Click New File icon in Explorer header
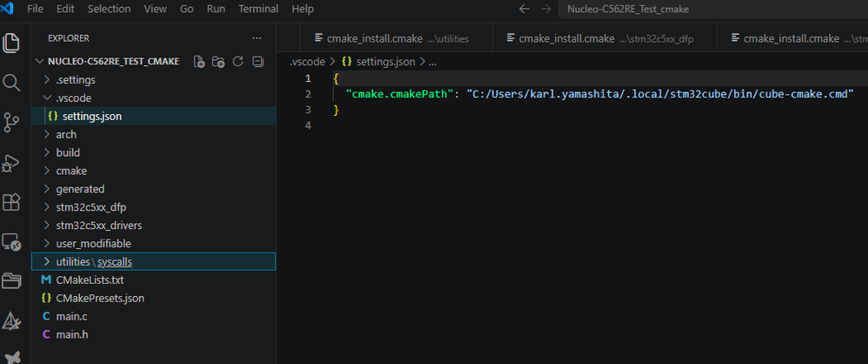The image size is (868, 364). point(199,62)
